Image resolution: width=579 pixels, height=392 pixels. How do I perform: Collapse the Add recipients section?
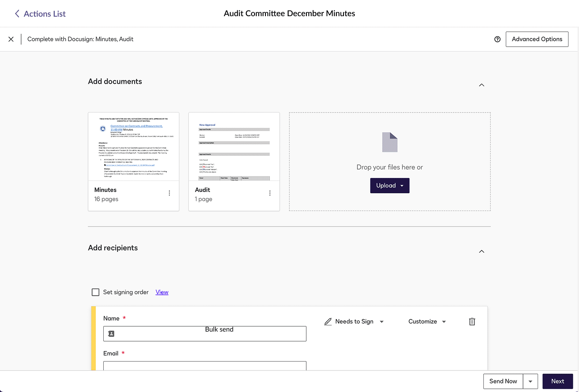[x=481, y=251]
